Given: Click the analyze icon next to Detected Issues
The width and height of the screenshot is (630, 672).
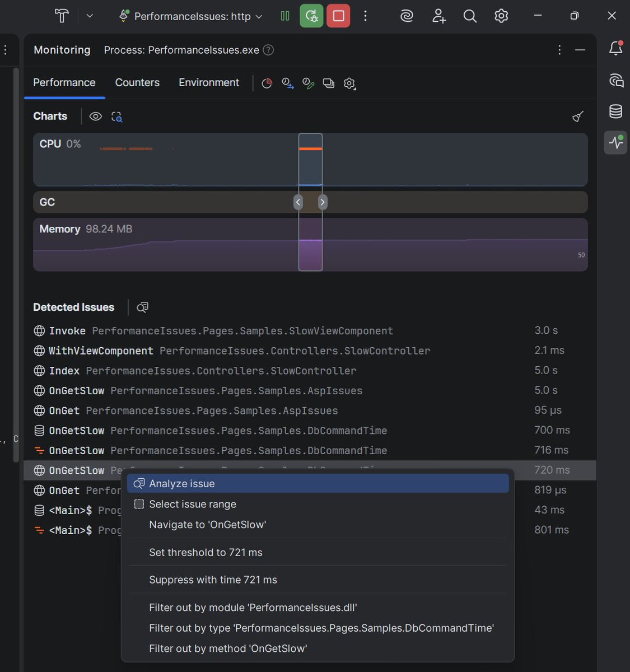Looking at the screenshot, I should (x=143, y=307).
